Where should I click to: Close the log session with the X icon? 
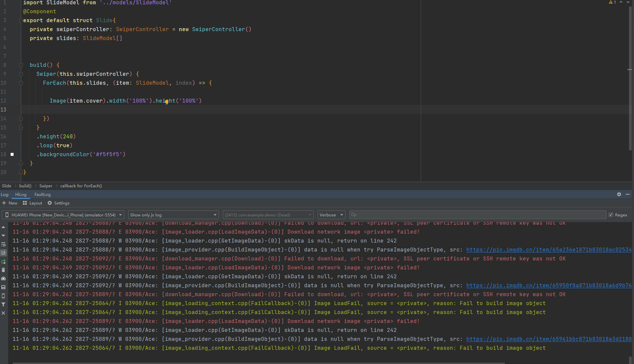click(x=3, y=313)
